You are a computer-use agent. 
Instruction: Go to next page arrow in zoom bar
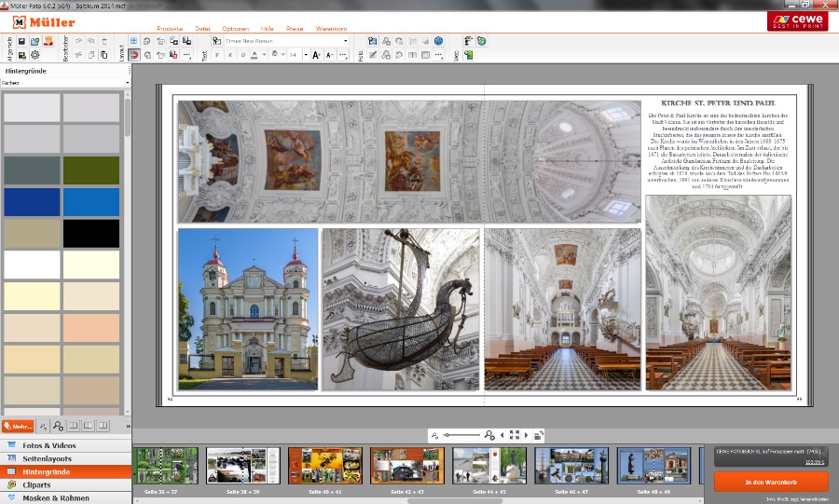pyautogui.click(x=526, y=435)
